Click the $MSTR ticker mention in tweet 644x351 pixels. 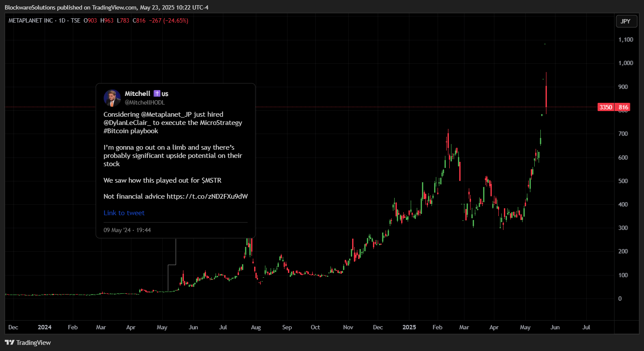[x=212, y=180]
